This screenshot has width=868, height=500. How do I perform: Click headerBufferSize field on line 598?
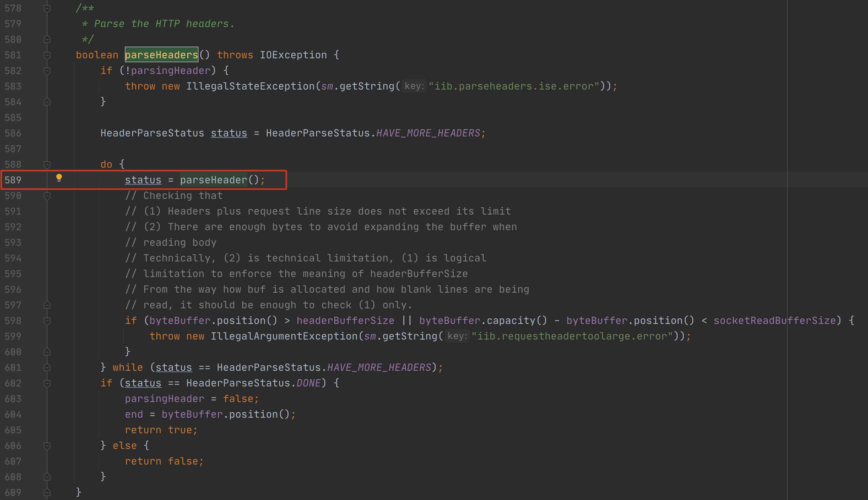tap(345, 321)
